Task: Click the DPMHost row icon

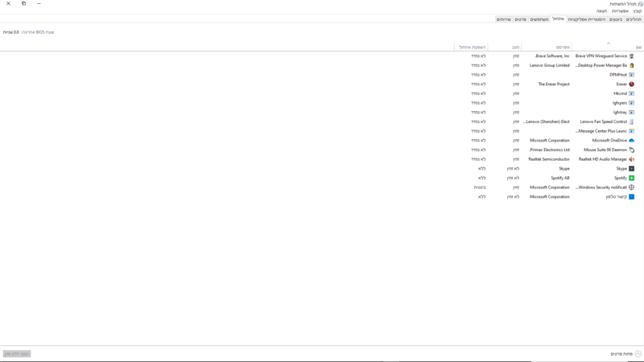Action: (632, 75)
